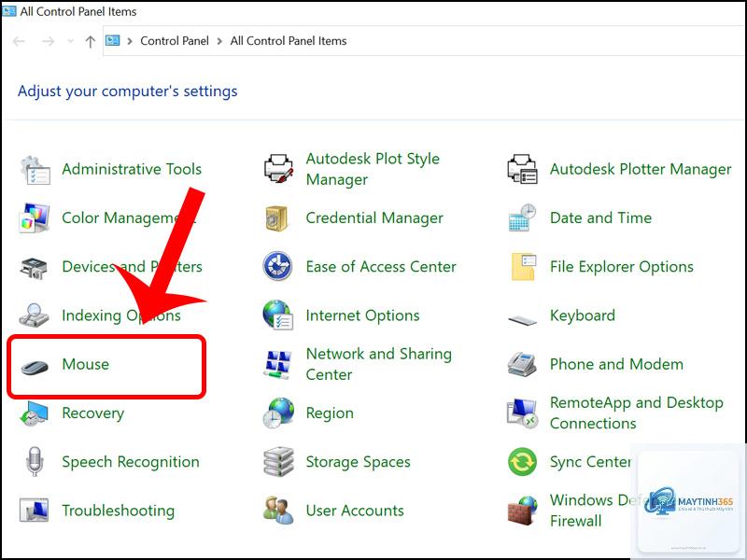This screenshot has height=560, width=747.
Task: Click the User Accounts icon
Action: coord(278,510)
